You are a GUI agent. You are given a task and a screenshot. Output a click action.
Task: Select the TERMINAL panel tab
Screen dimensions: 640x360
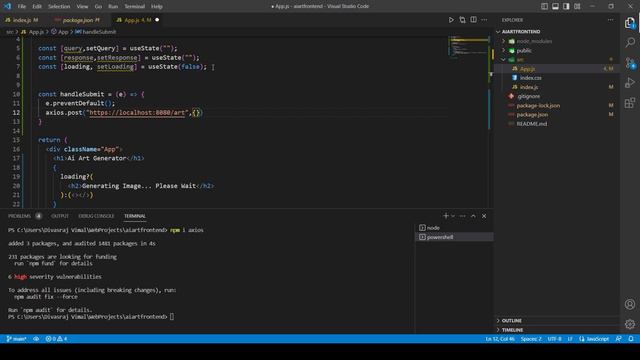[x=135, y=216]
